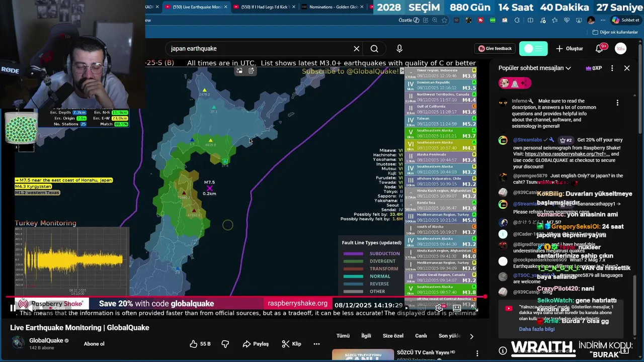Bookmark page with star icon
Screen dimensions: 644x362
pyautogui.click(x=445, y=20)
